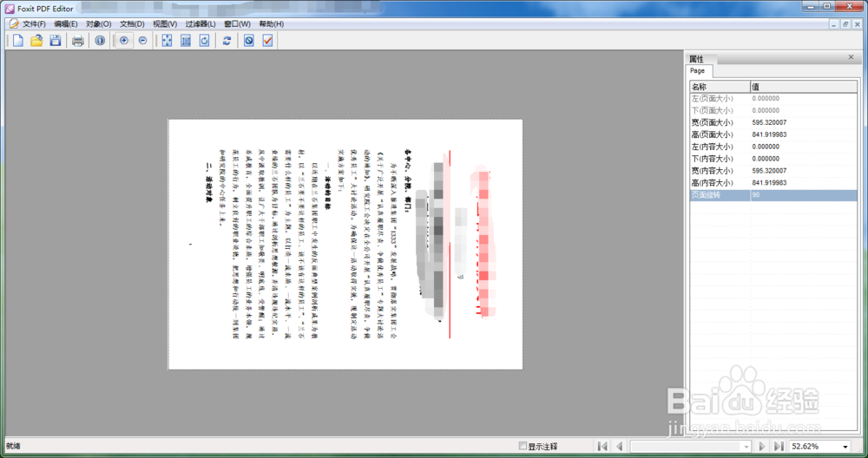Click the 595.320007 value for 宽(页面大小)
The width and height of the screenshot is (868, 458).
(769, 123)
